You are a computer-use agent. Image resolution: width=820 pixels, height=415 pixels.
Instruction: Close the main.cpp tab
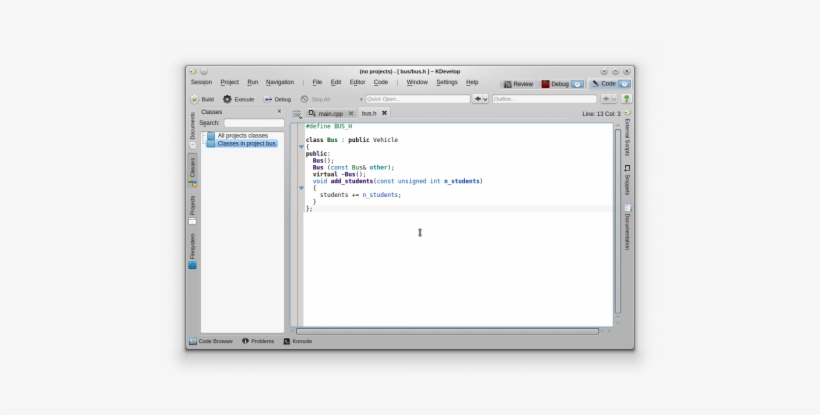(351, 113)
